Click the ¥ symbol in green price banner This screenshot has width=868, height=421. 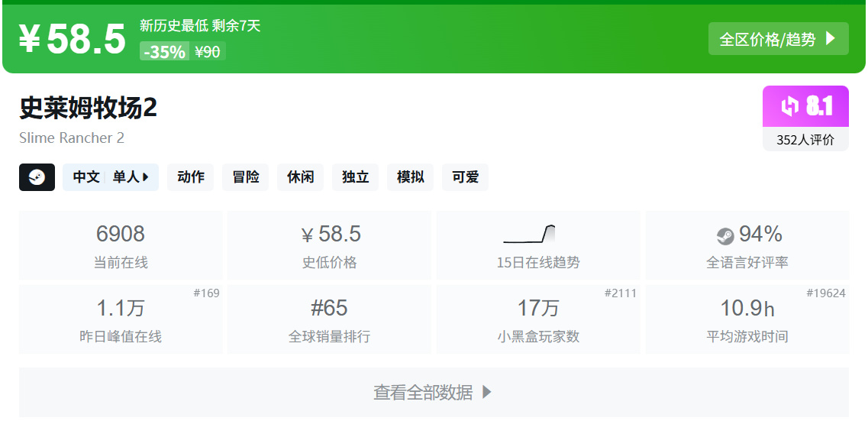pyautogui.click(x=29, y=40)
